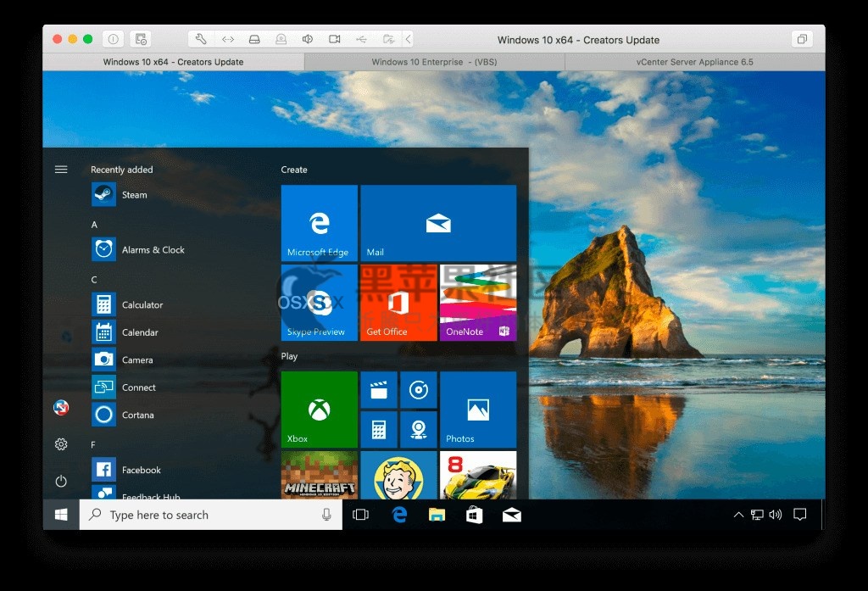Click the network icon in system tray
The width and height of the screenshot is (868, 591).
[x=757, y=515]
